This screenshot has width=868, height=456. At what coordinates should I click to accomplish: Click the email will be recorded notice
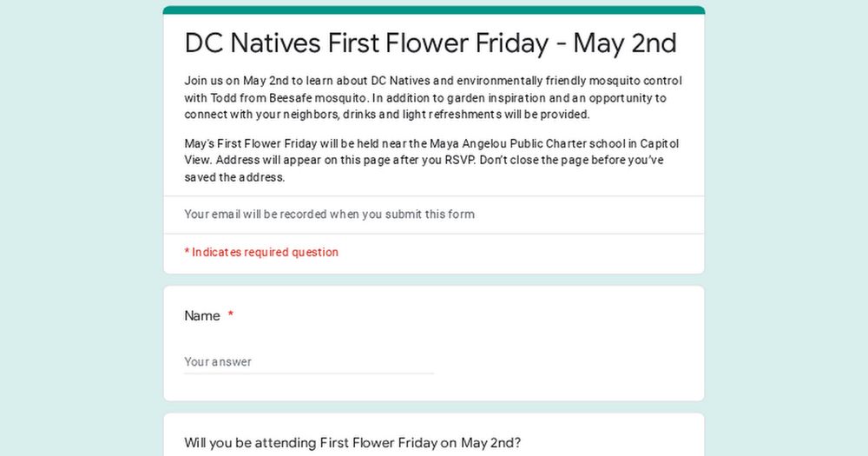[329, 215]
